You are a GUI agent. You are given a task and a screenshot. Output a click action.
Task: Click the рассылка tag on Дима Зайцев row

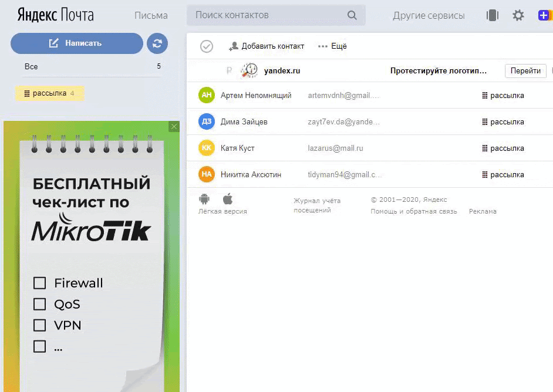point(503,122)
